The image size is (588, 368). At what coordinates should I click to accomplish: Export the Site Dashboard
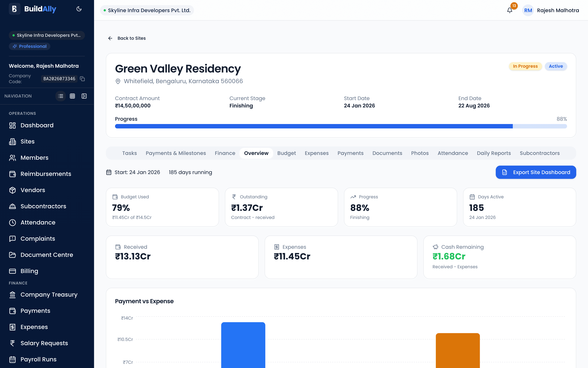(x=536, y=172)
